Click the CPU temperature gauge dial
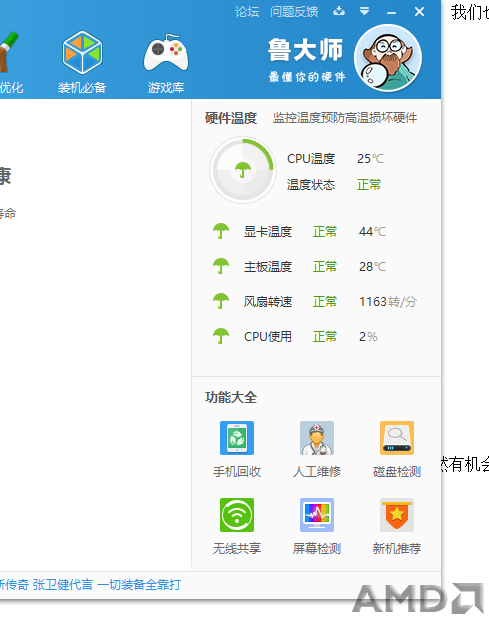The image size is (489, 619). [x=243, y=170]
